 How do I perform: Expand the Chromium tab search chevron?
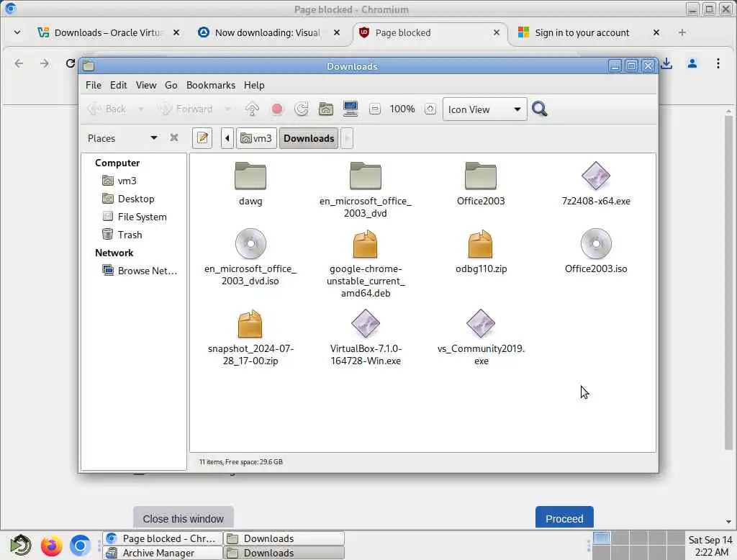coord(17,32)
